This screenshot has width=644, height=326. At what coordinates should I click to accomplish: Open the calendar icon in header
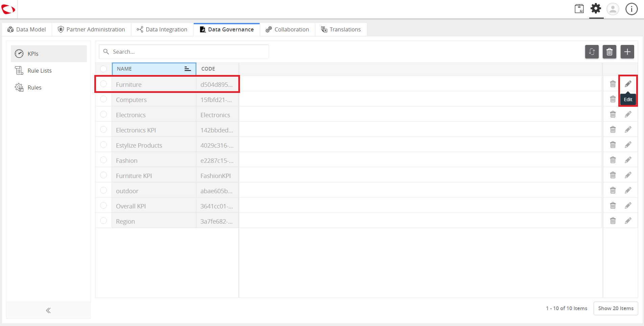[x=579, y=8]
